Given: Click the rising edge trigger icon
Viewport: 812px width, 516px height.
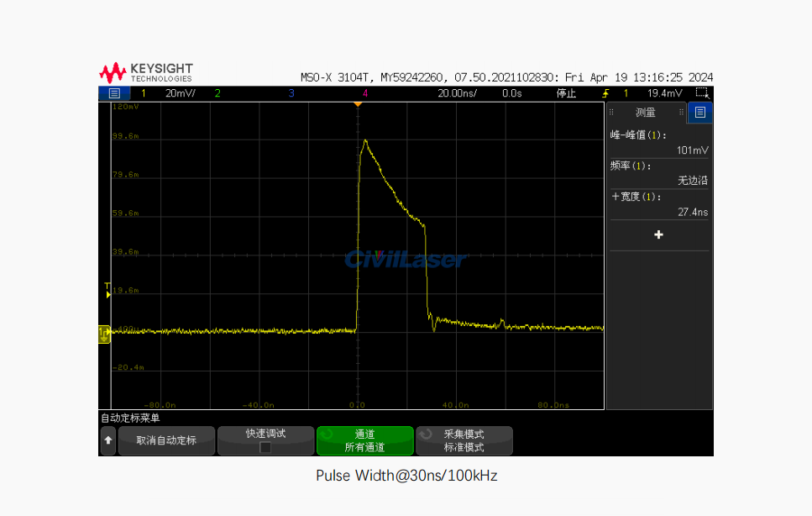Looking at the screenshot, I should pyautogui.click(x=605, y=93).
